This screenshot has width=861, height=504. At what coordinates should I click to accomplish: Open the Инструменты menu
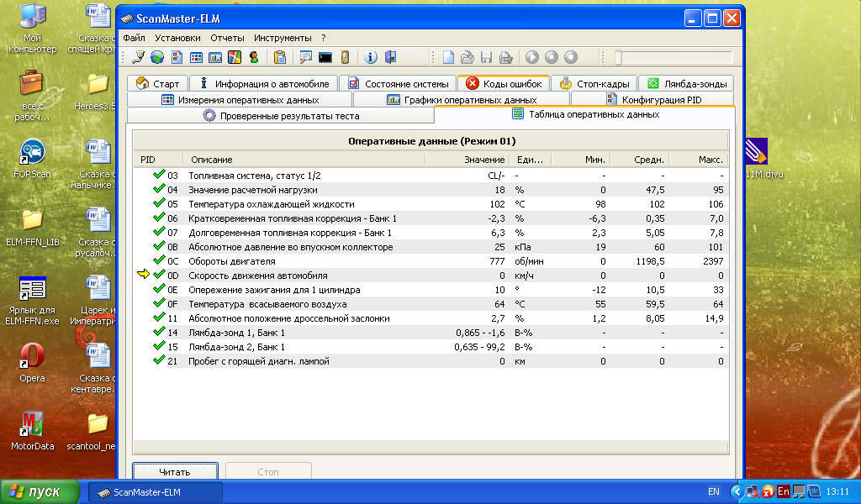pyautogui.click(x=283, y=38)
